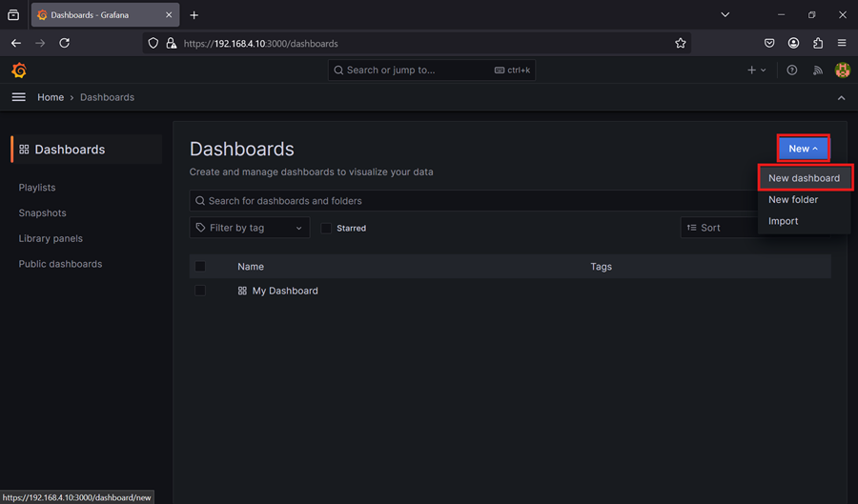The image size is (858, 504).
Task: Click the browser address bar URL
Action: pos(260,44)
